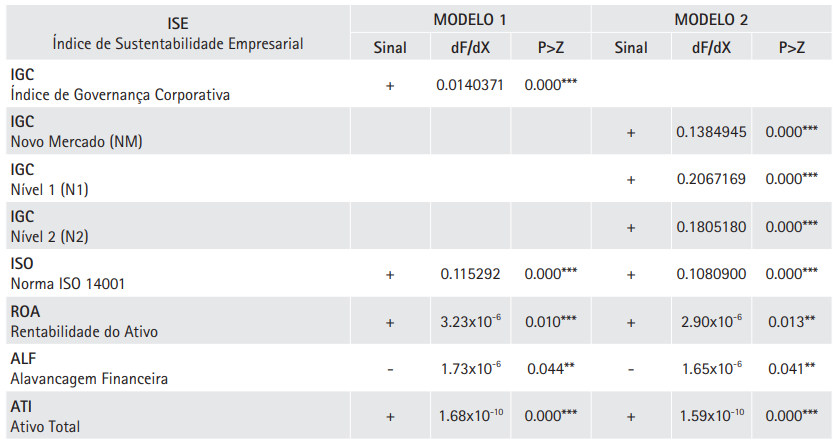Select the ISE Índice de Sustentabilidade Empresarial header
Viewport: 839px width, 447px height.
177,32
